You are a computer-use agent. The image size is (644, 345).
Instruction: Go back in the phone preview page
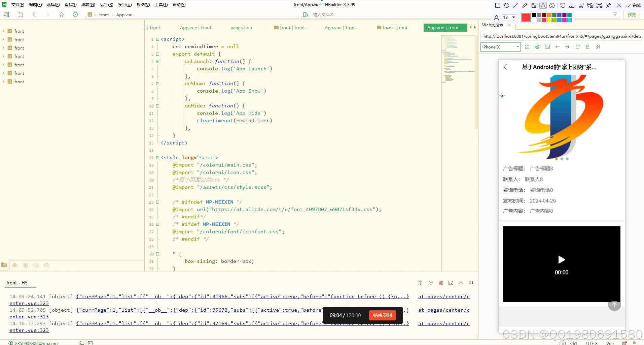point(505,67)
